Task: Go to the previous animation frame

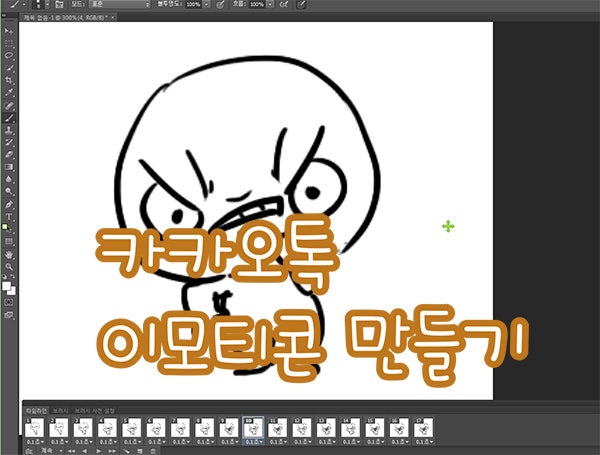Action: [x=85, y=451]
